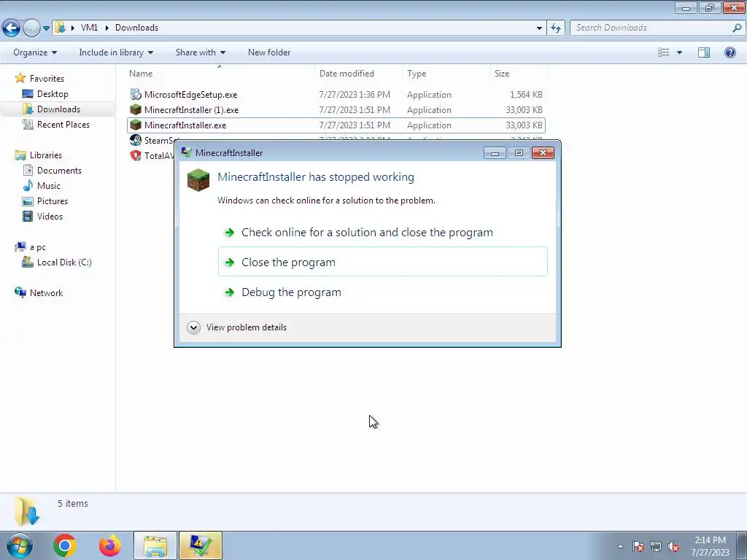Expand View problem details chevron
The width and height of the screenshot is (747, 560).
193,327
